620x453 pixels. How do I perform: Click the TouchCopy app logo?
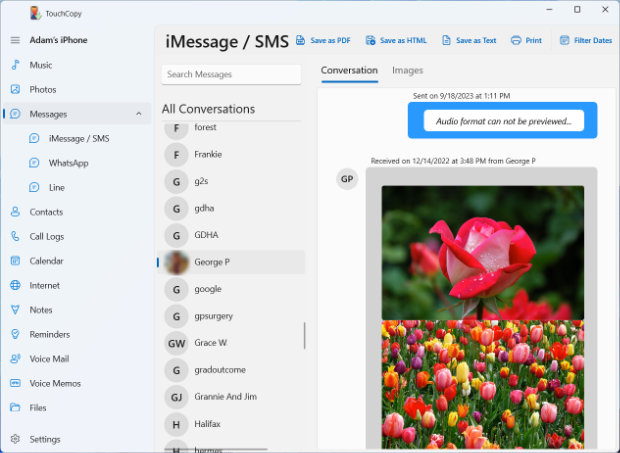coord(36,13)
